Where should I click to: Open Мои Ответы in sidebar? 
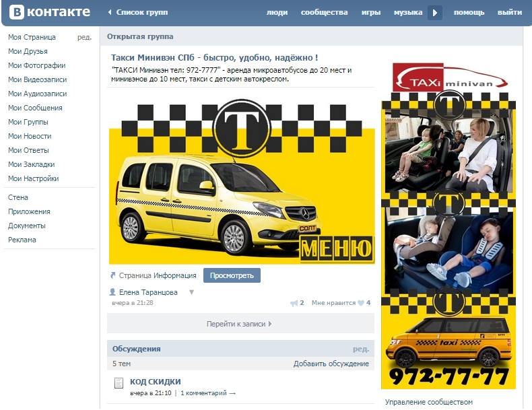click(28, 150)
